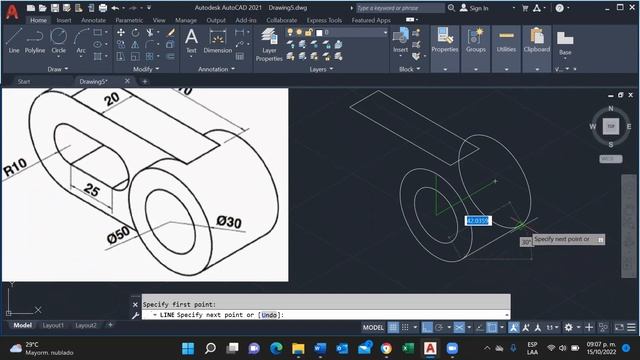Screen dimensions: 640x360
Task: Click the Ellipse tool icon
Action: pyautogui.click(x=98, y=44)
